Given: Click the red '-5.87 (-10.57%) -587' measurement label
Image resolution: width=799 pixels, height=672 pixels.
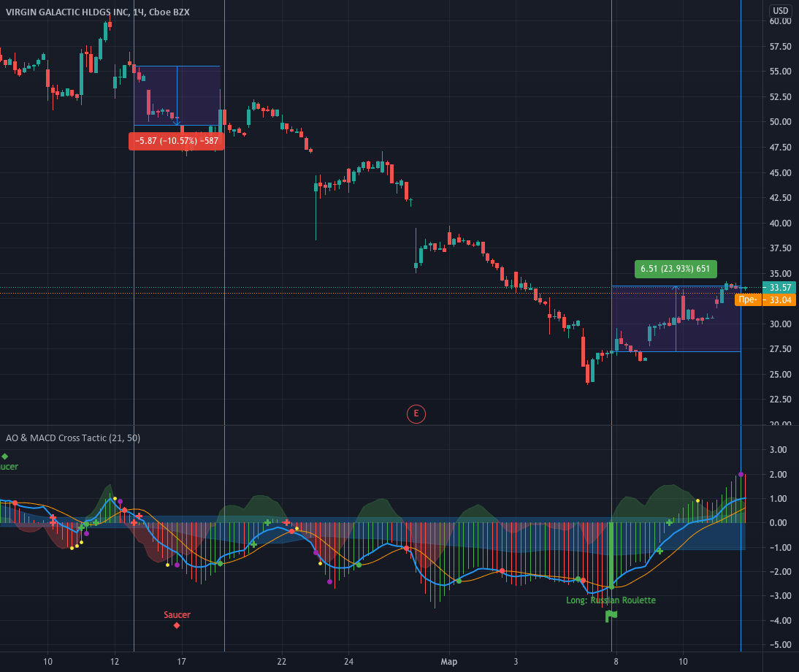Looking at the screenshot, I should click(175, 140).
